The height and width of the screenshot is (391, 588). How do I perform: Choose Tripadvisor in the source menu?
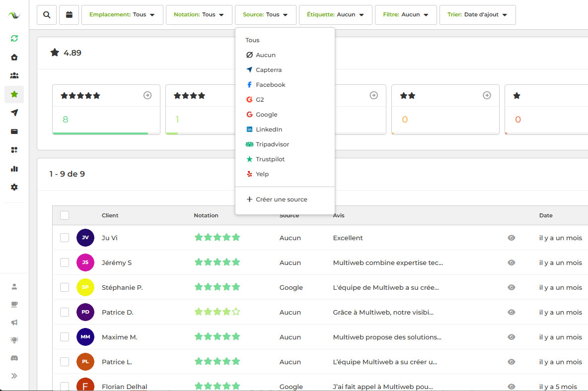click(272, 144)
